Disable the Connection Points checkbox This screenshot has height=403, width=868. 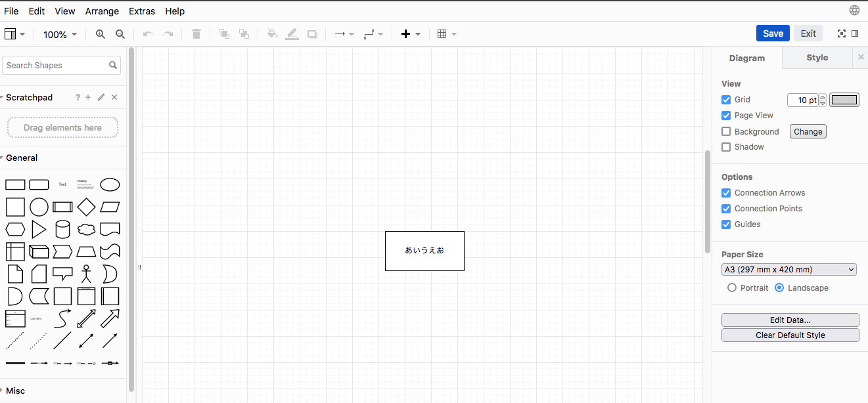pos(726,209)
